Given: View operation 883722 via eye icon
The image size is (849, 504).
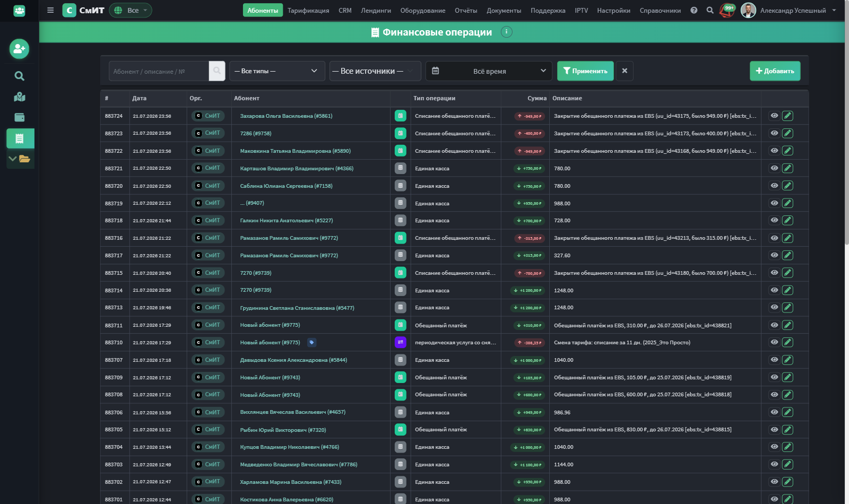Looking at the screenshot, I should click(775, 151).
